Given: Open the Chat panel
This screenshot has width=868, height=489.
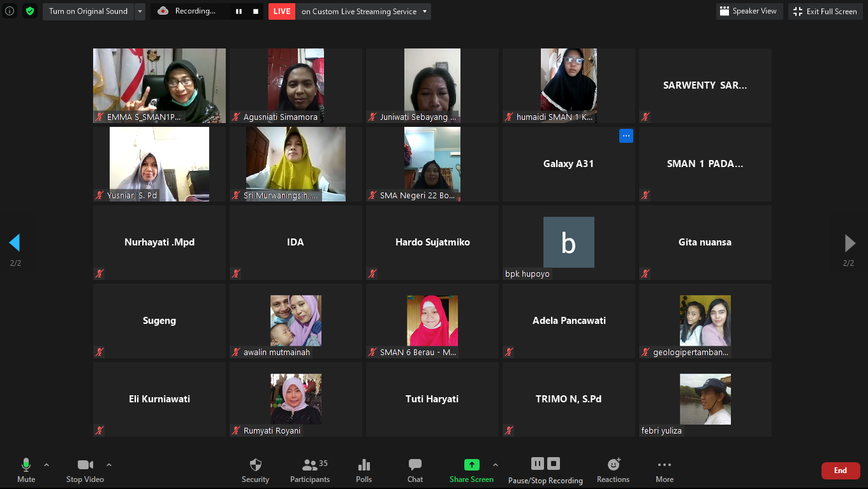Looking at the screenshot, I should [x=415, y=465].
